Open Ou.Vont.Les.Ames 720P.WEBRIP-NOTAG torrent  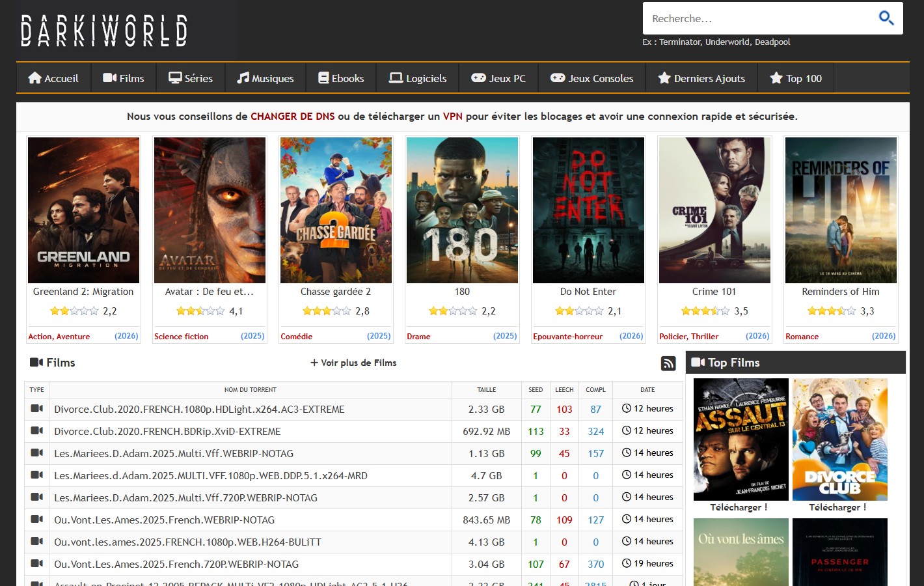tap(176, 565)
